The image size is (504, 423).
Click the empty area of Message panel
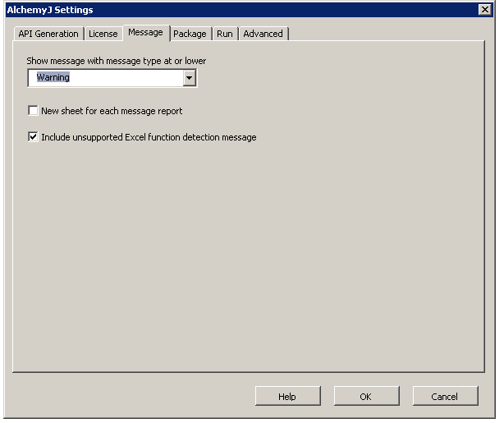pyautogui.click(x=246, y=263)
